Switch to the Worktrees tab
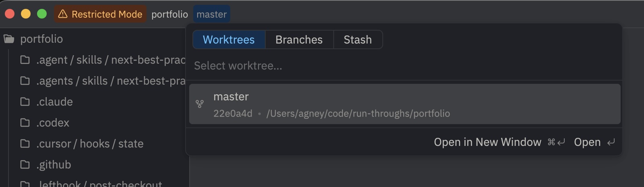The width and height of the screenshot is (644, 187). tap(229, 39)
